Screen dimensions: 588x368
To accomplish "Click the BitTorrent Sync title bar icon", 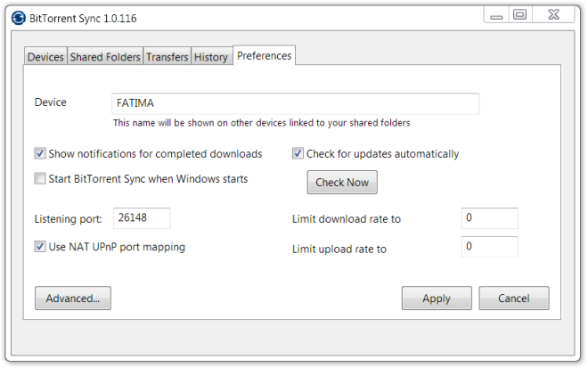I will click(18, 18).
